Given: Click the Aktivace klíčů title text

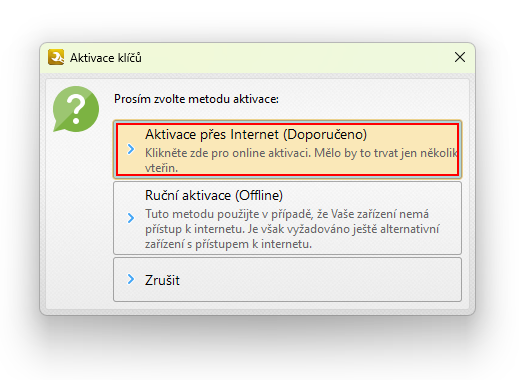Looking at the screenshot, I should pos(106,58).
